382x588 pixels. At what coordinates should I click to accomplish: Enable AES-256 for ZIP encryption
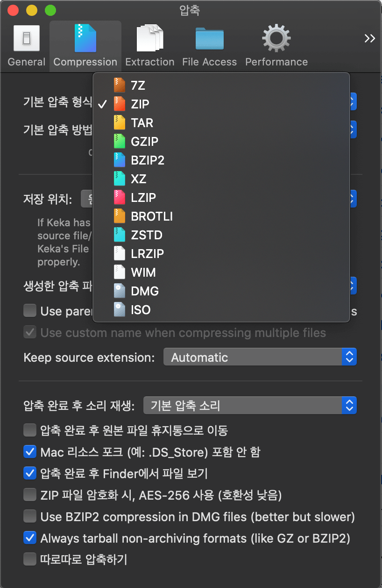point(29,495)
